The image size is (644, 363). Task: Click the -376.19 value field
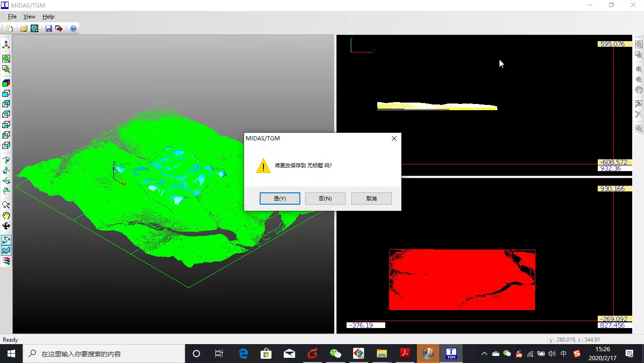pyautogui.click(x=366, y=325)
